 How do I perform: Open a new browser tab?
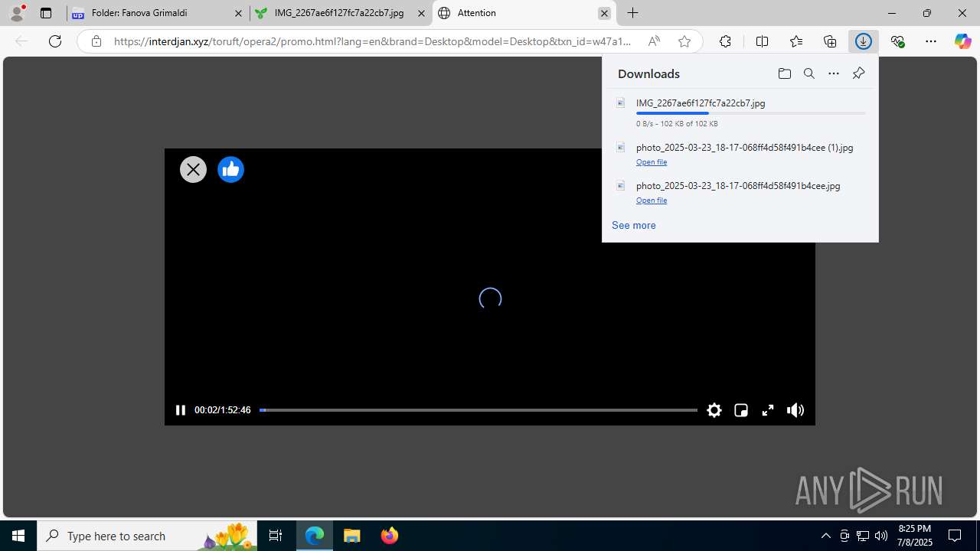[x=633, y=13]
